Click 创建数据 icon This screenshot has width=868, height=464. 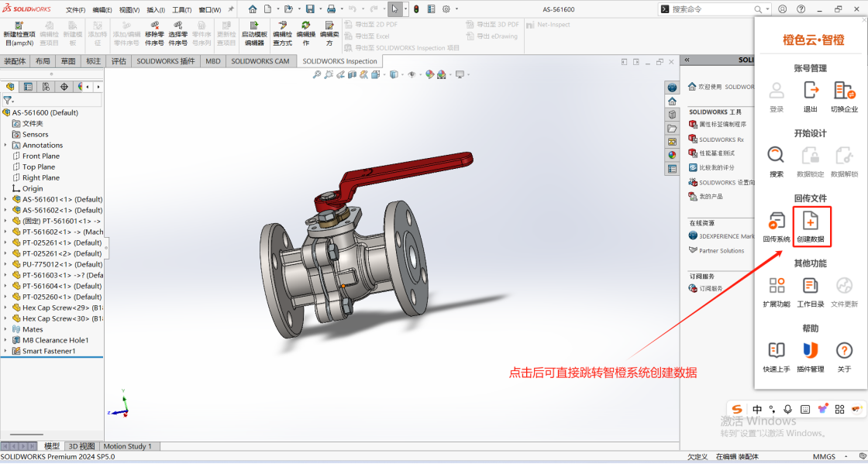pyautogui.click(x=811, y=227)
